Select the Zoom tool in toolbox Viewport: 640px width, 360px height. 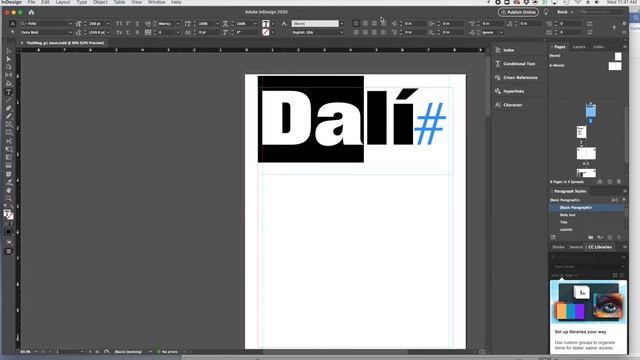[9, 198]
